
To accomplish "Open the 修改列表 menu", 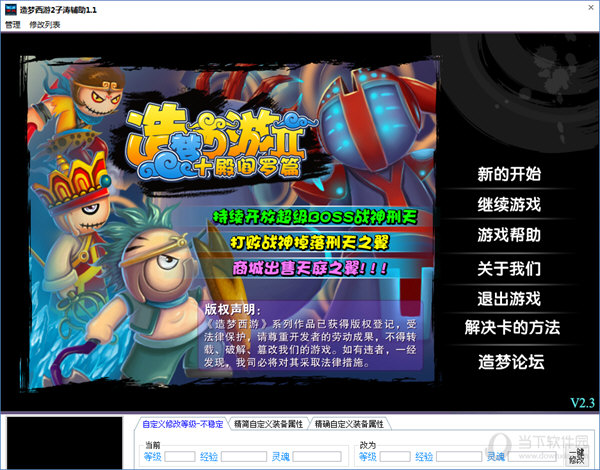I will click(45, 25).
